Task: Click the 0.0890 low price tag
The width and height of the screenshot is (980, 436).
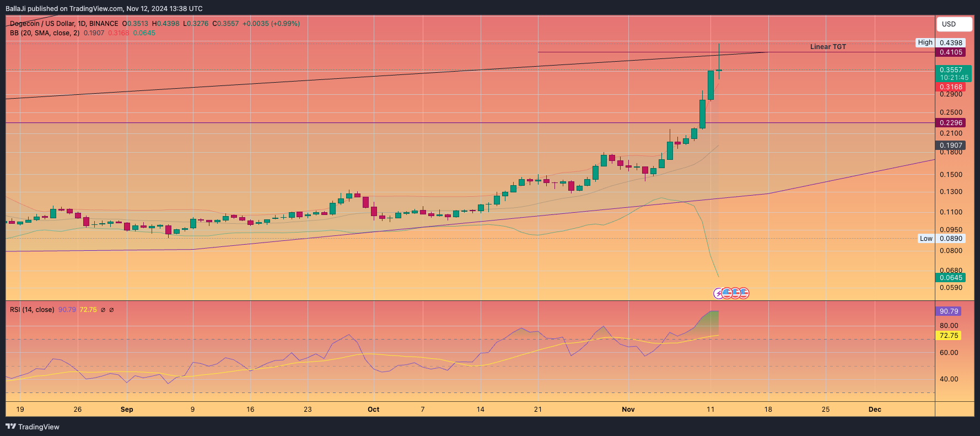Action: (x=951, y=239)
